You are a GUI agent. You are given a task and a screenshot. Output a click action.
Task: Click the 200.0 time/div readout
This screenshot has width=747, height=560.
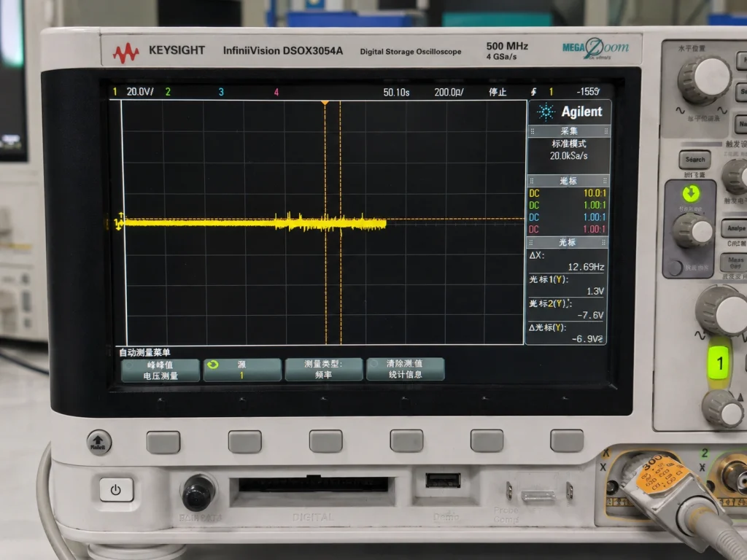tap(449, 92)
